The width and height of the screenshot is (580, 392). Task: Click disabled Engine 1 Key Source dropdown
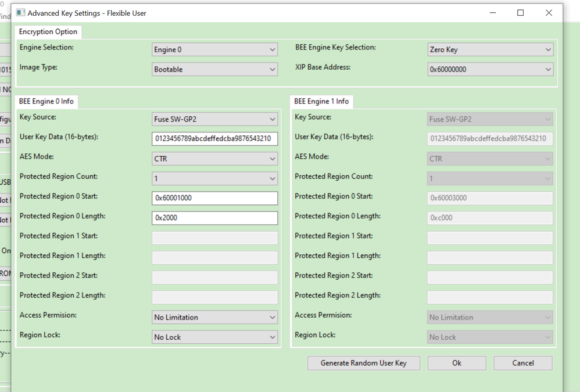click(x=490, y=119)
